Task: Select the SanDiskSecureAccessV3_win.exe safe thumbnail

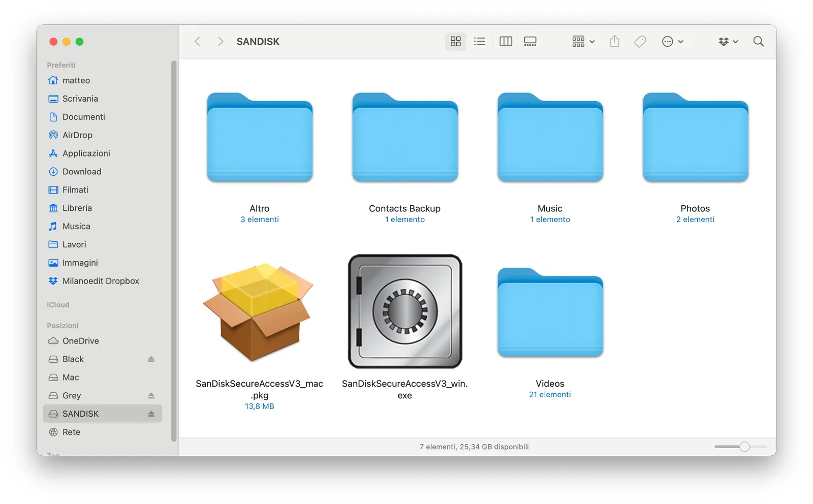Action: (x=405, y=311)
